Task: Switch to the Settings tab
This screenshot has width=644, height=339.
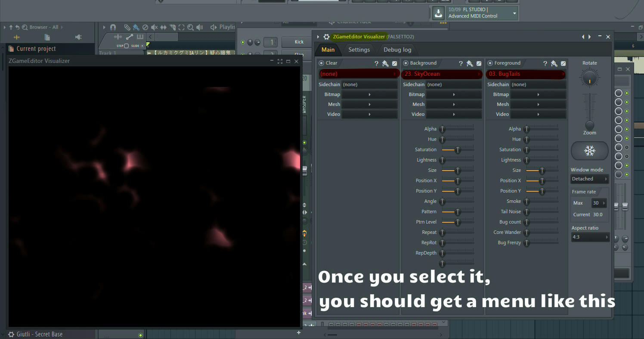Action: point(359,49)
